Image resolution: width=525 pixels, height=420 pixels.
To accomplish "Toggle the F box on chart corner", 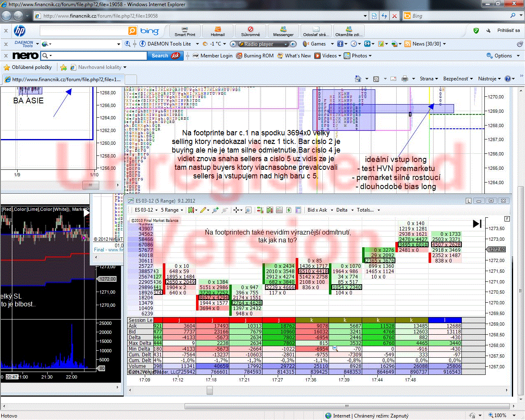I will click(x=507, y=219).
